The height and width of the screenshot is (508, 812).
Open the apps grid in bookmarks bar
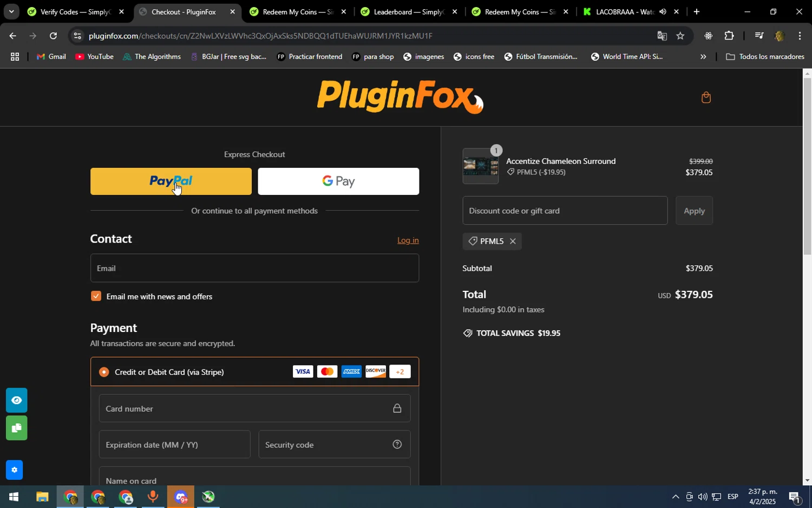pos(15,57)
